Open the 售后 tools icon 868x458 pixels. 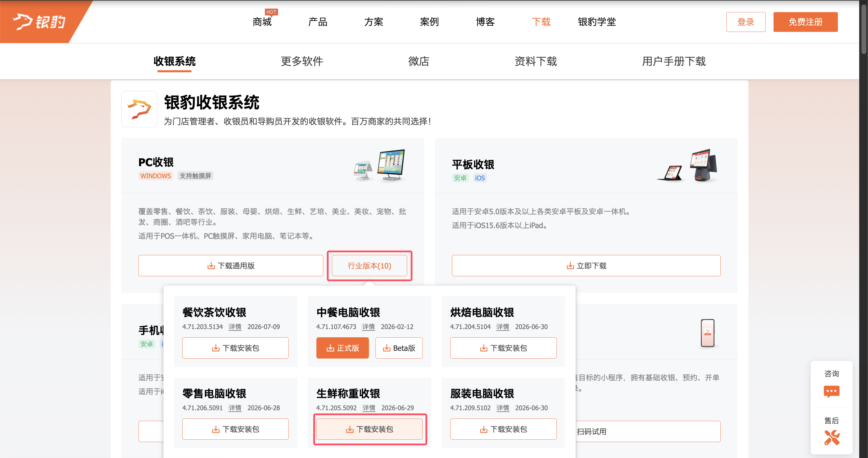[831, 438]
